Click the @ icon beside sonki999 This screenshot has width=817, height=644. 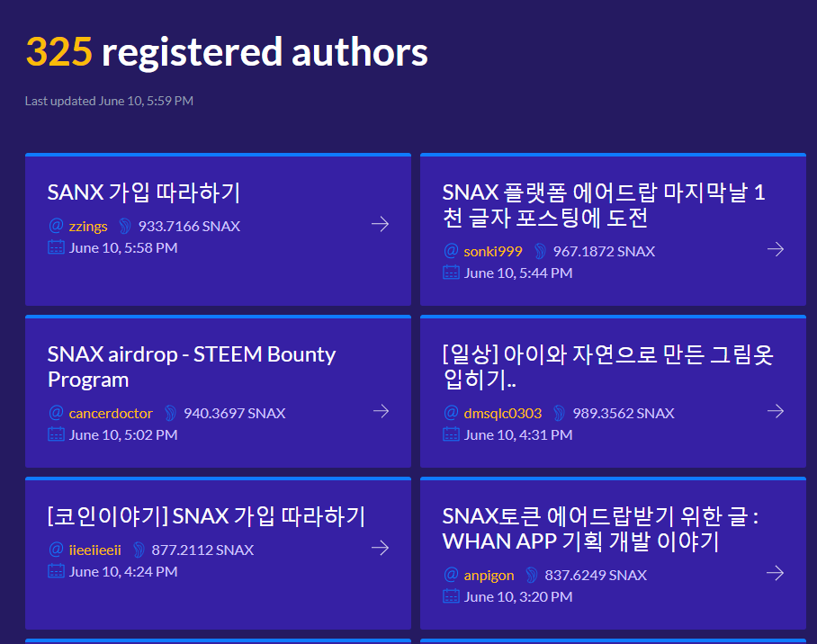tap(451, 251)
